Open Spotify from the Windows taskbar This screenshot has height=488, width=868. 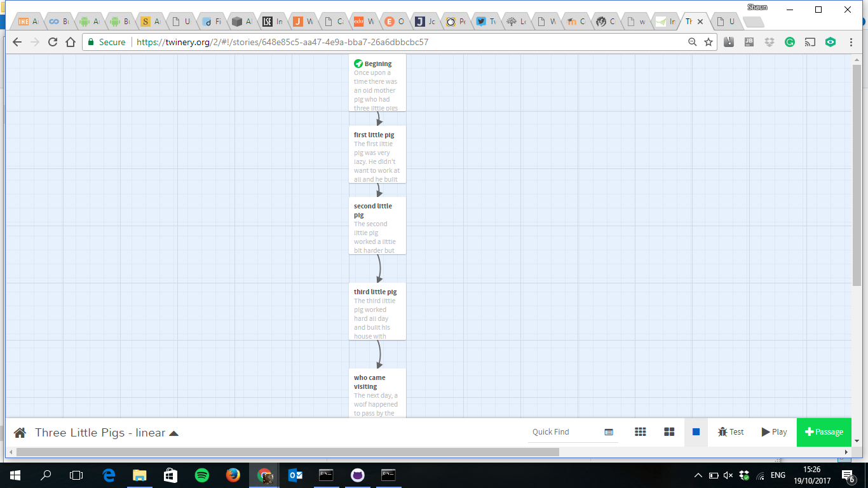202,475
